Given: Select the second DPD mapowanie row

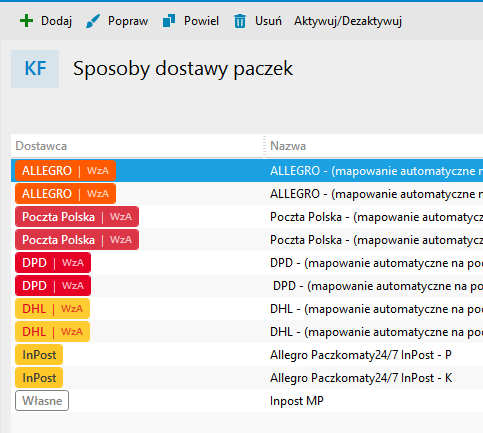Looking at the screenshot, I should coord(247,286).
